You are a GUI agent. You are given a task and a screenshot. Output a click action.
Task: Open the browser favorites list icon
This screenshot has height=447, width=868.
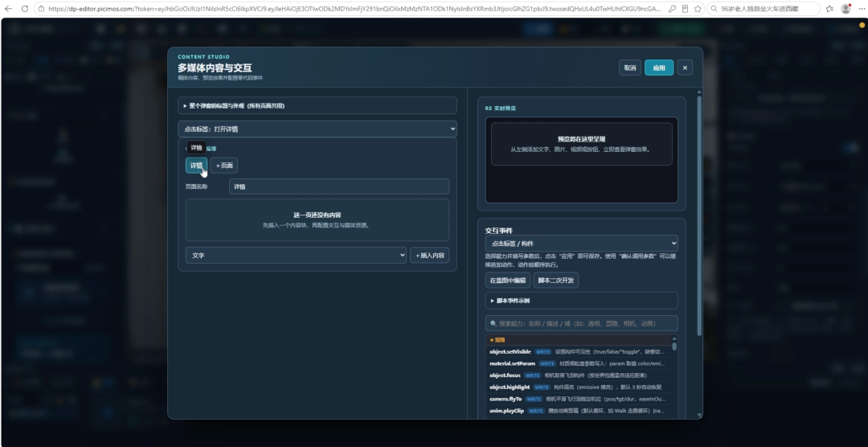point(829,9)
